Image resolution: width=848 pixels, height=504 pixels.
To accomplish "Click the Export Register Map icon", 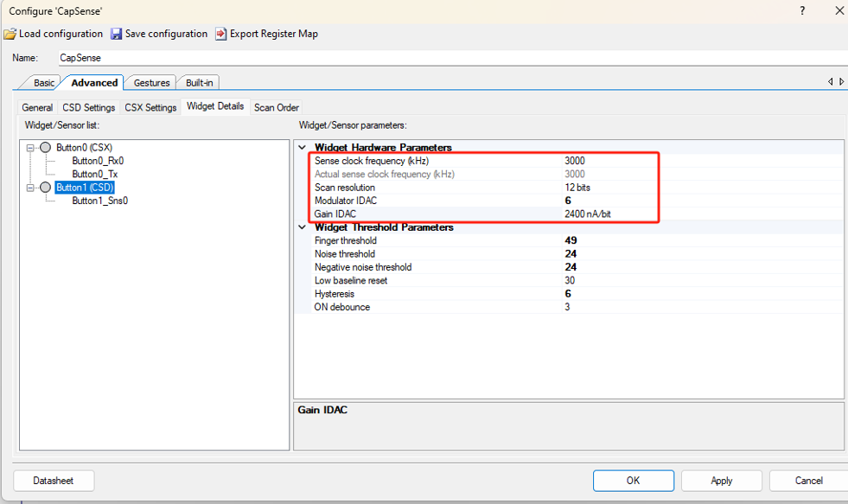I will point(220,34).
